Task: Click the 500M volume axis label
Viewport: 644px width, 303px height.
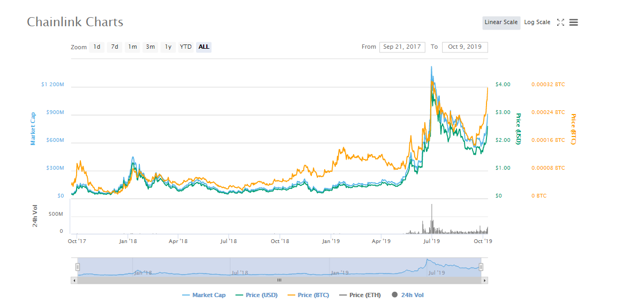Action: 56,214
